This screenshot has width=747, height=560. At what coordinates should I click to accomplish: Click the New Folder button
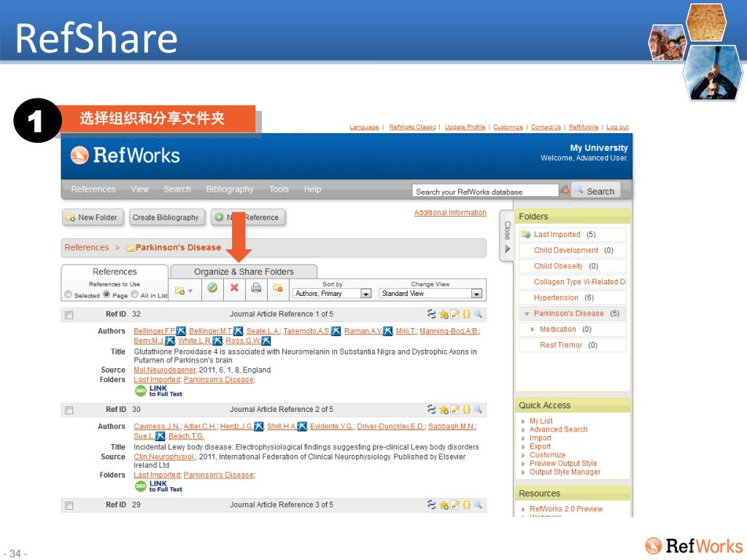coord(93,217)
